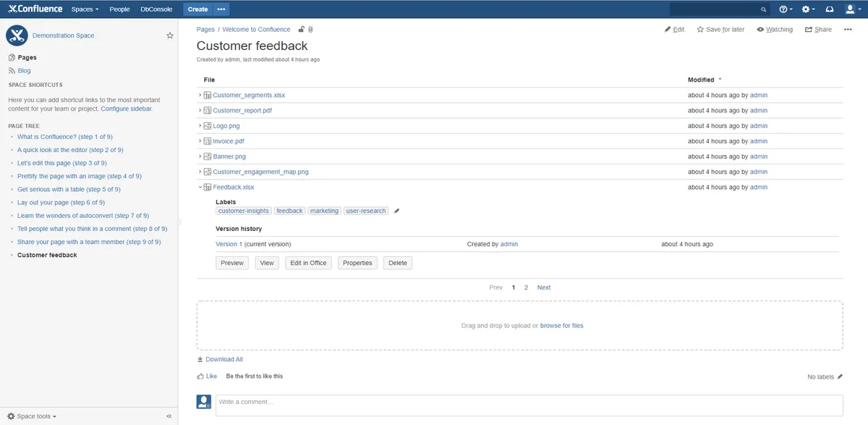
Task: Go to Pages in the sidebar
Action: coord(22,57)
